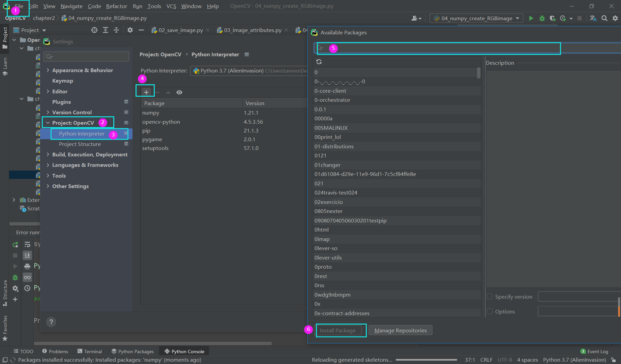This screenshot has width=621, height=364.
Task: Click the show variables glasses icon in console
Action: [27, 277]
